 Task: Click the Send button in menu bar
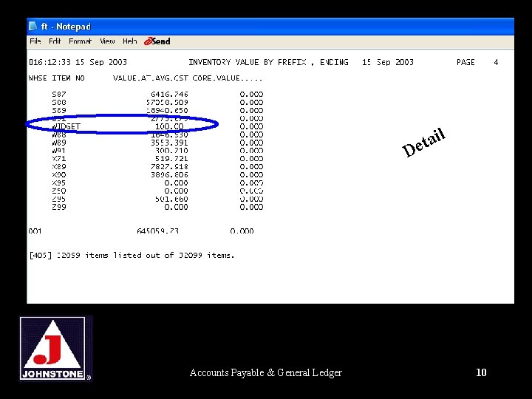(x=157, y=41)
